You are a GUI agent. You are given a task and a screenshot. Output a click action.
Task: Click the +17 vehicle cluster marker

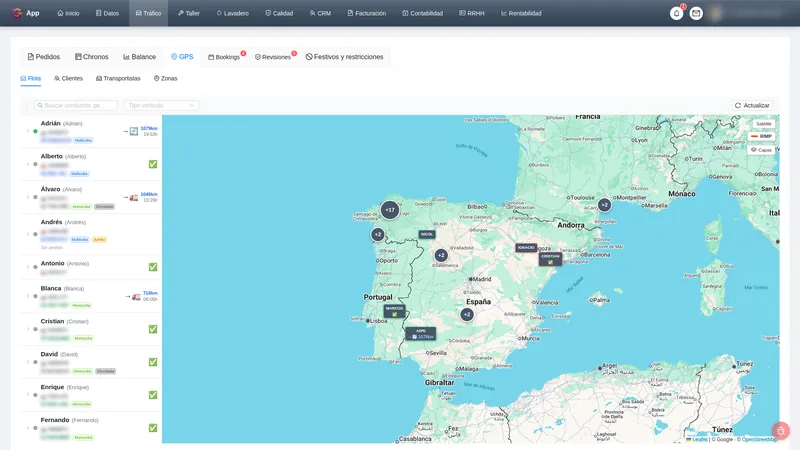pos(390,210)
